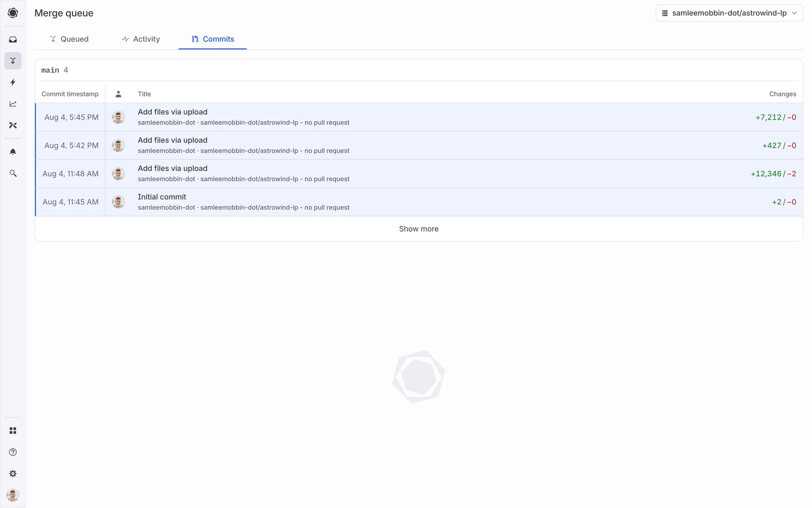Open the help question mark icon
812x508 pixels.
pos(13,452)
